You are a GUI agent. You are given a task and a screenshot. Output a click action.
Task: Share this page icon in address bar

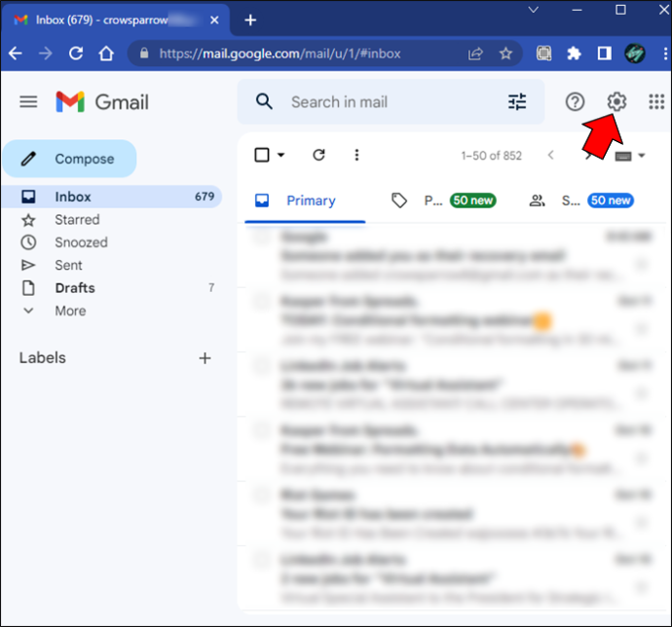coord(475,54)
